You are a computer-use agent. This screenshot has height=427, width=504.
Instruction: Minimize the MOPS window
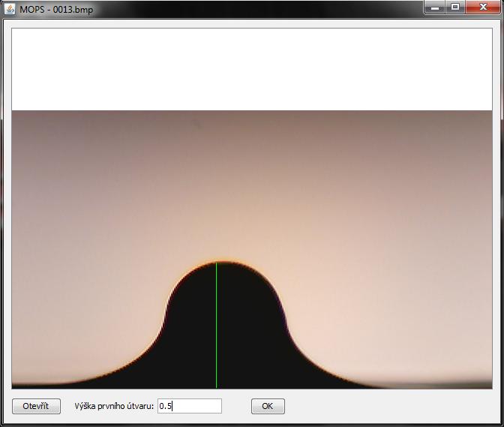(x=434, y=7)
